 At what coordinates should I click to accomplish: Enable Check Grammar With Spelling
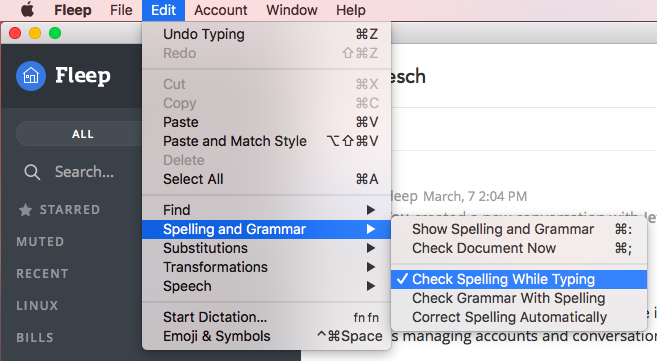[519, 298]
